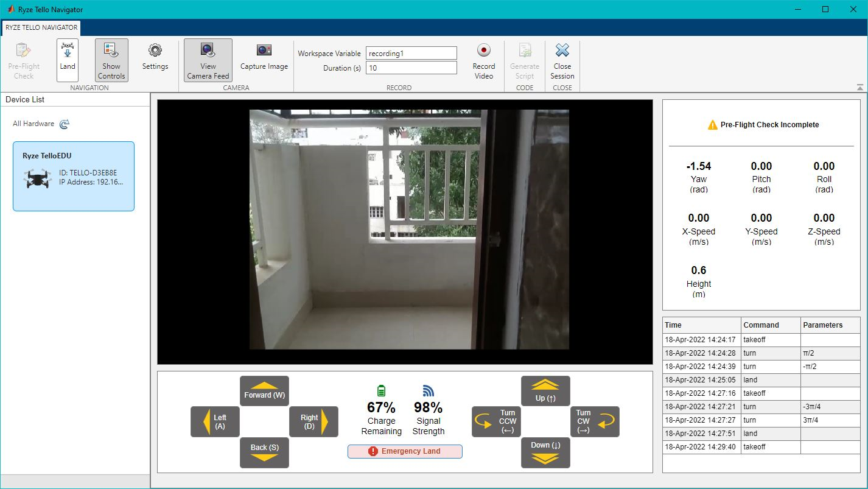The width and height of the screenshot is (868, 489).
Task: Collapse the toolstrip using the corner arrow
Action: [859, 87]
